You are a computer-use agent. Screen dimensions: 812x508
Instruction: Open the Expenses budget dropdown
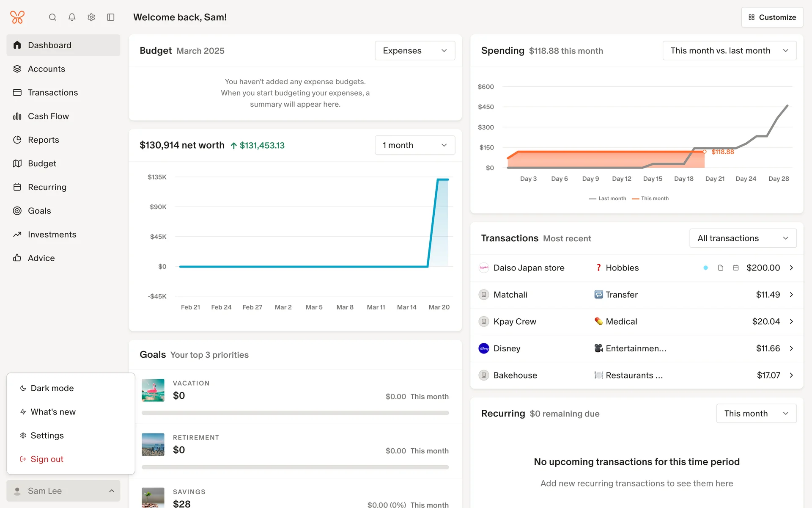pos(414,51)
